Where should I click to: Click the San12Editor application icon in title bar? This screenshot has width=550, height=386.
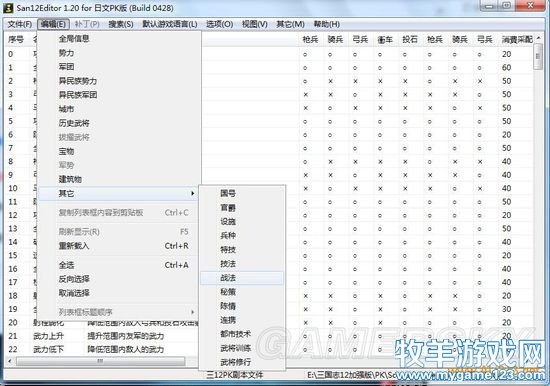(8, 8)
